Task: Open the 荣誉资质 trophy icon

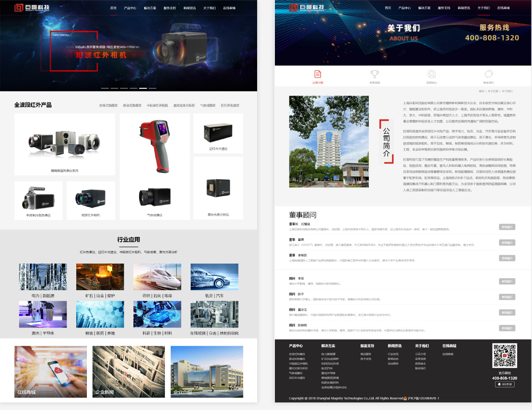Action: pyautogui.click(x=374, y=74)
